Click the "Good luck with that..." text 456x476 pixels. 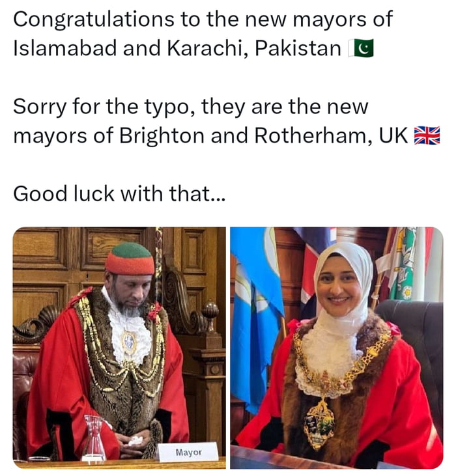point(119,193)
